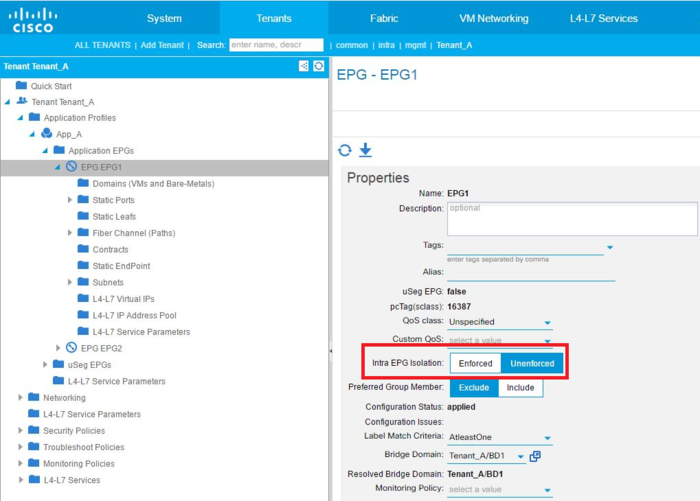Image resolution: width=700 pixels, height=501 pixels.
Task: Click the EPG2 circular EPG icon
Action: coord(71,347)
